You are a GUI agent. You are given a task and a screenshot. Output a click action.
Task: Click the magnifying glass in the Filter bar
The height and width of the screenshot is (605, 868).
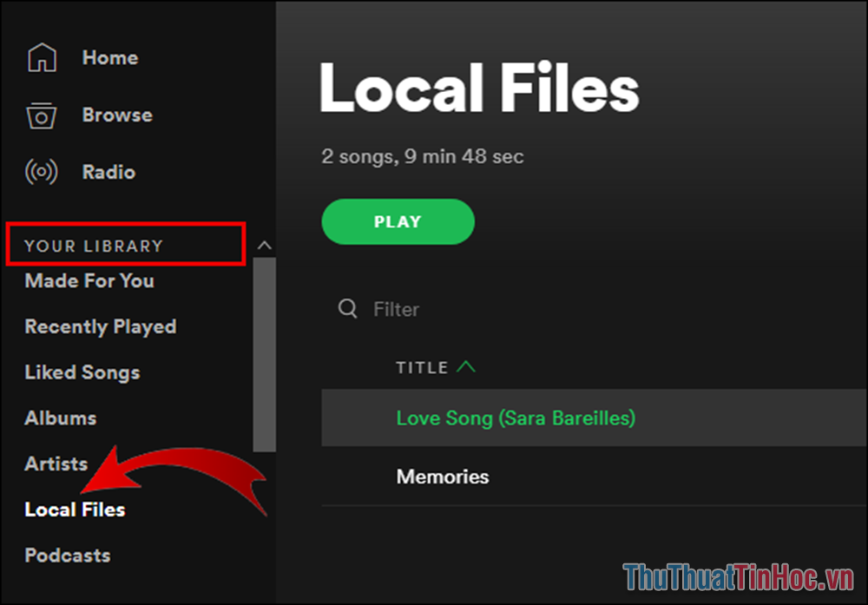point(347,308)
